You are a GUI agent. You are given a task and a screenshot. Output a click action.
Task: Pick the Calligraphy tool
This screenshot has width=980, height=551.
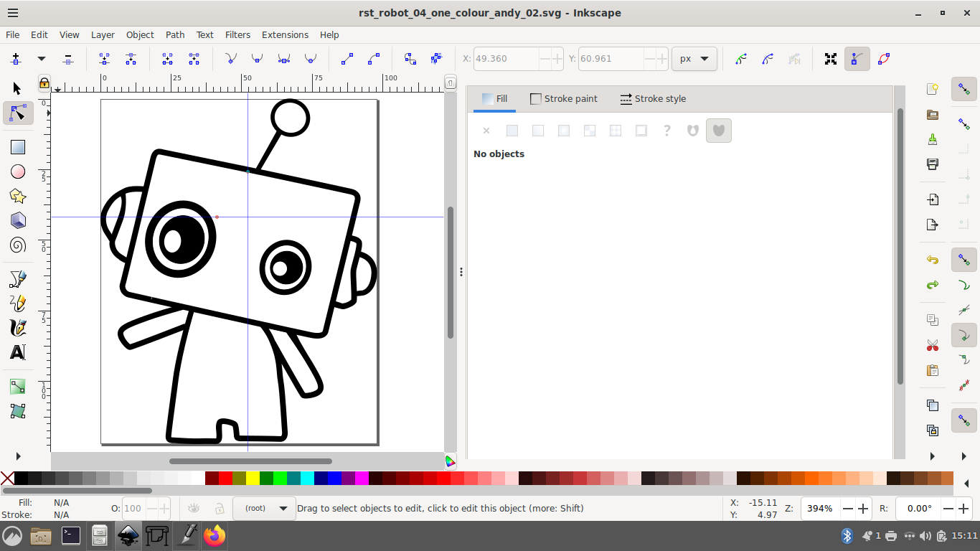point(17,328)
